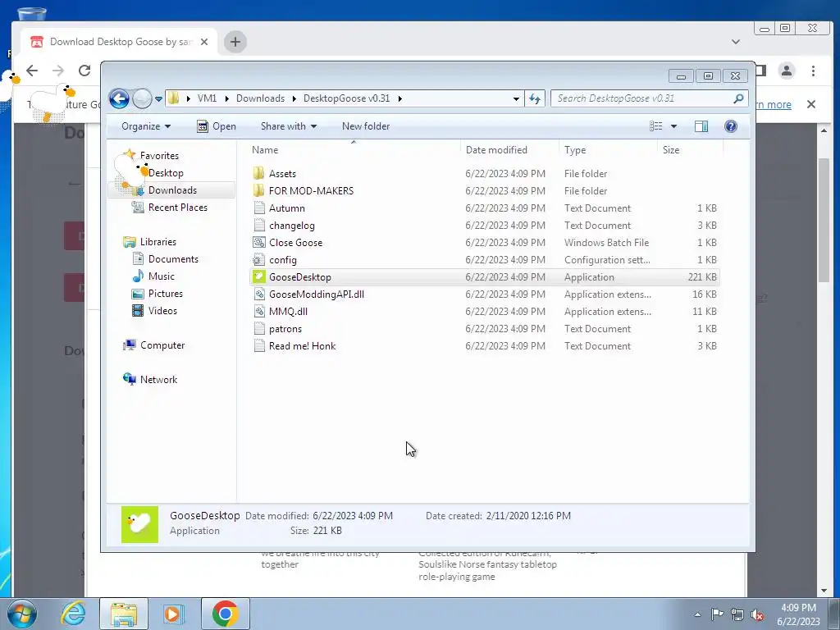Click the network tray icon
840x630 pixels.
click(737, 615)
